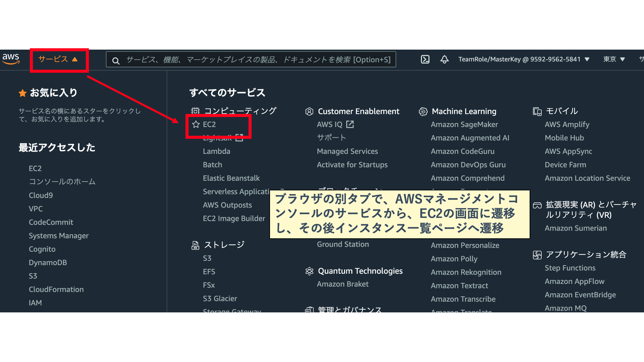Open Amazon Augmented AI
Screen dimensions: 644x362
[x=470, y=138]
